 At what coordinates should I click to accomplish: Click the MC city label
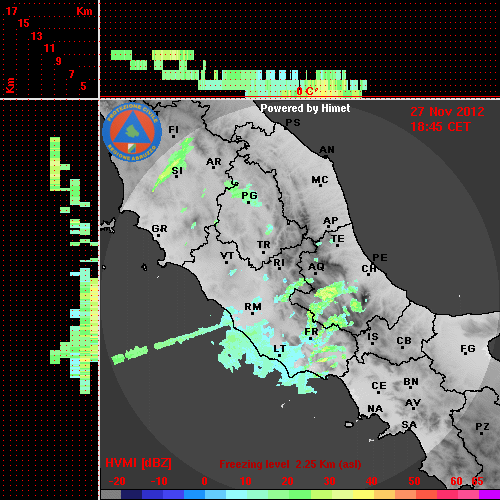pyautogui.click(x=320, y=180)
